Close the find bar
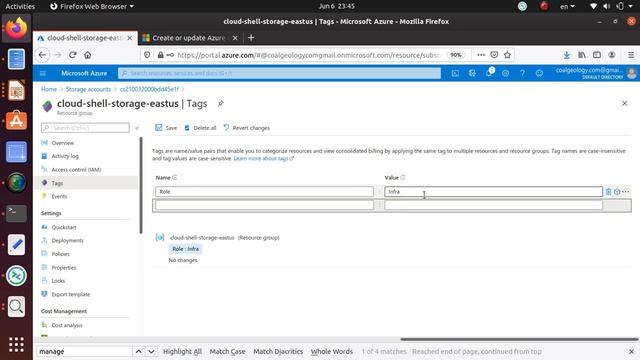Screen dimensions: 640x360 point(631,351)
